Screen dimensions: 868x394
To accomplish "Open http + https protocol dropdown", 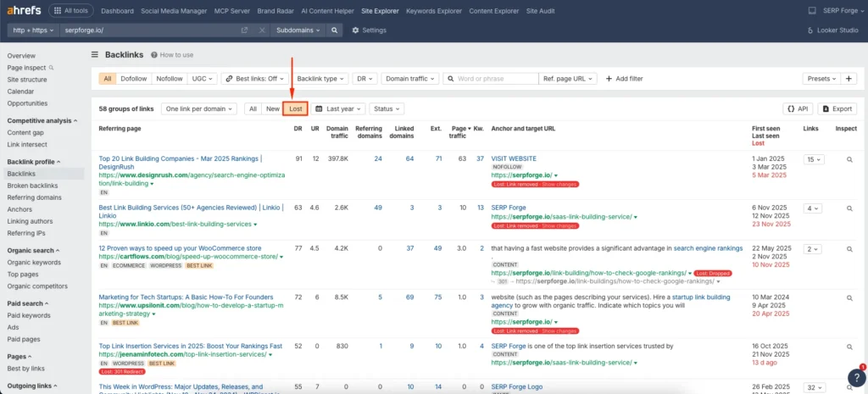I will 33,31.
